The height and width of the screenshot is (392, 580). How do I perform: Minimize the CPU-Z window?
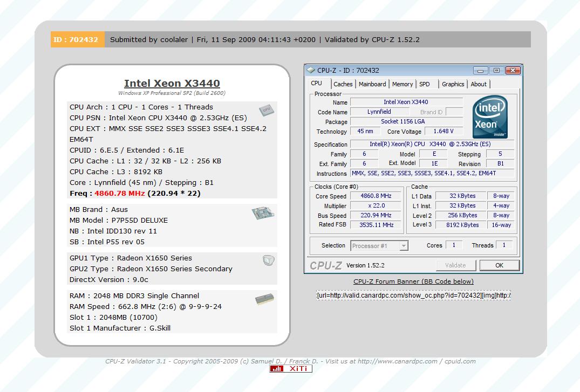pyautogui.click(x=481, y=70)
